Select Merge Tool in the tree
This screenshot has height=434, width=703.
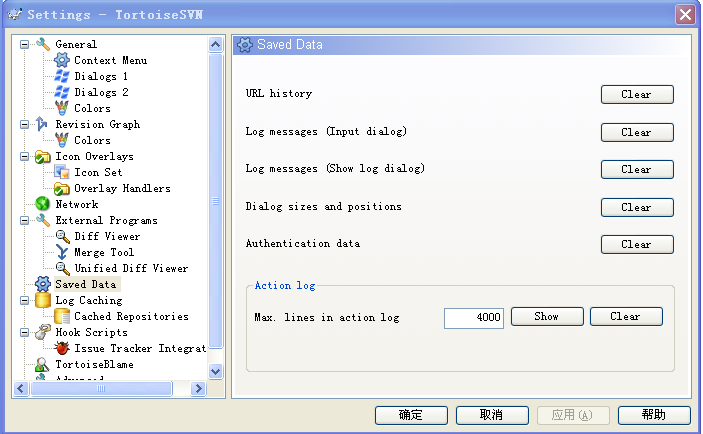point(104,252)
